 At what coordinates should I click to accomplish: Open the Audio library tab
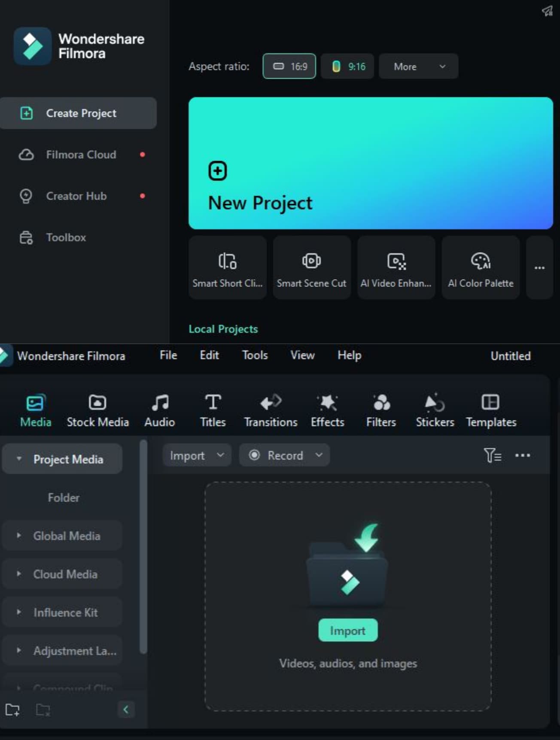[x=160, y=411]
